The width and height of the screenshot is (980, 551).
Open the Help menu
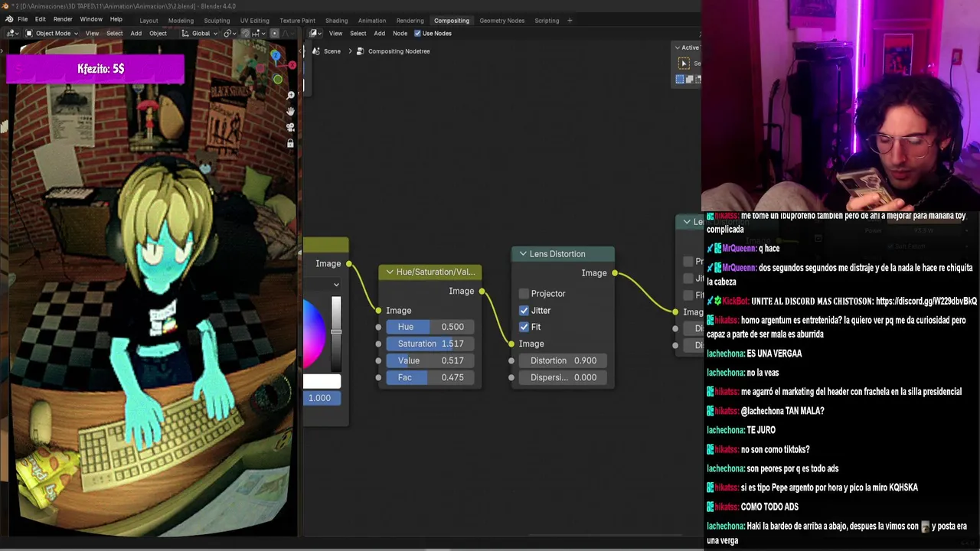pos(116,19)
